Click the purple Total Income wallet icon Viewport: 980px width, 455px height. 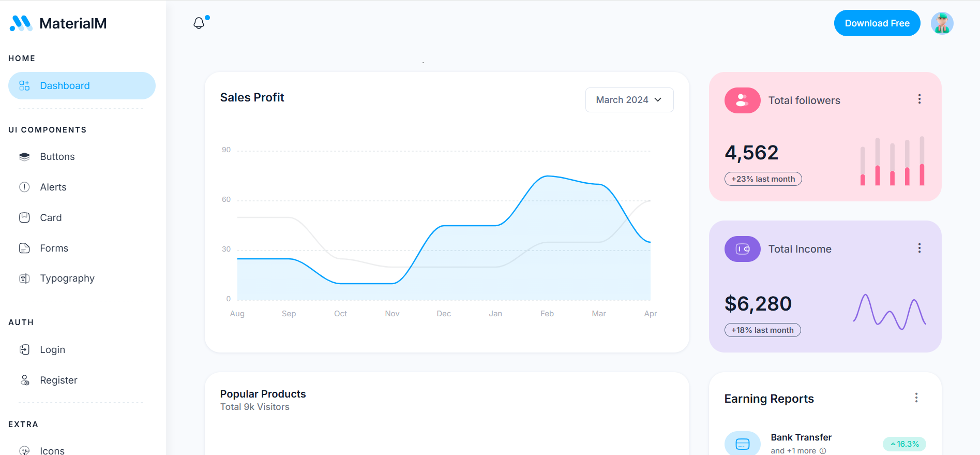click(x=742, y=249)
